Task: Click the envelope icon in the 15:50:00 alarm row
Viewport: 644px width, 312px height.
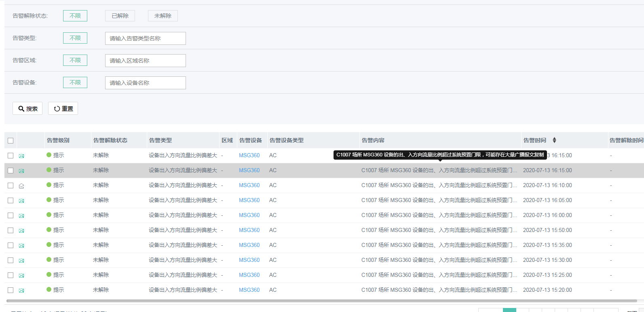Action: pos(21,231)
